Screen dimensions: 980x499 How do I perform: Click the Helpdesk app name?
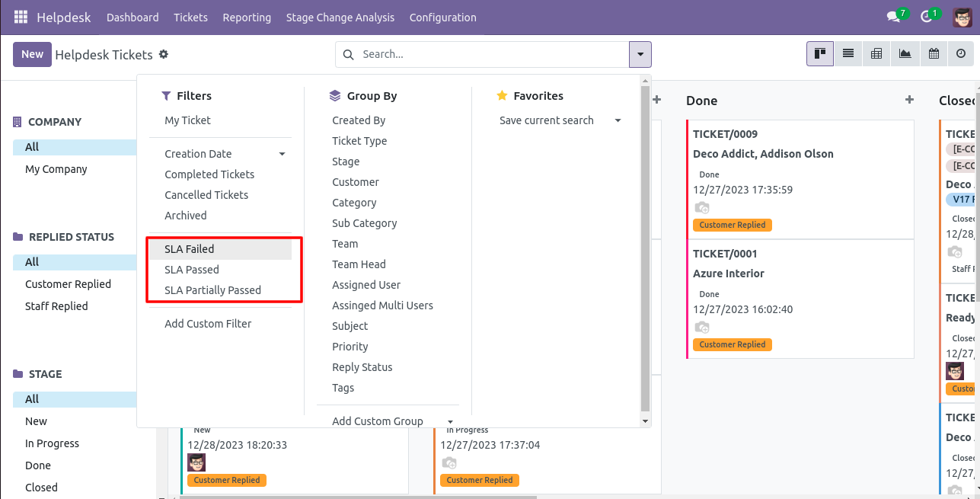tap(64, 17)
